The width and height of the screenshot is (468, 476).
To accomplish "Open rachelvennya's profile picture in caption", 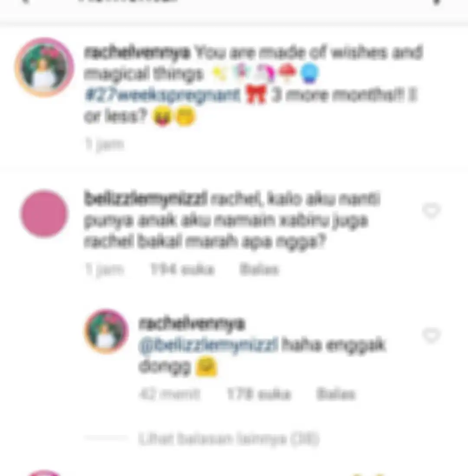I will 44,68.
